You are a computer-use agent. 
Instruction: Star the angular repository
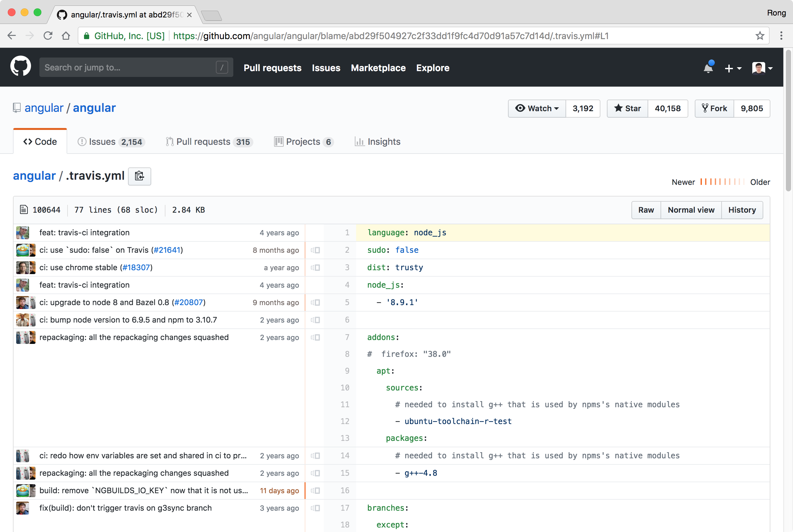627,108
